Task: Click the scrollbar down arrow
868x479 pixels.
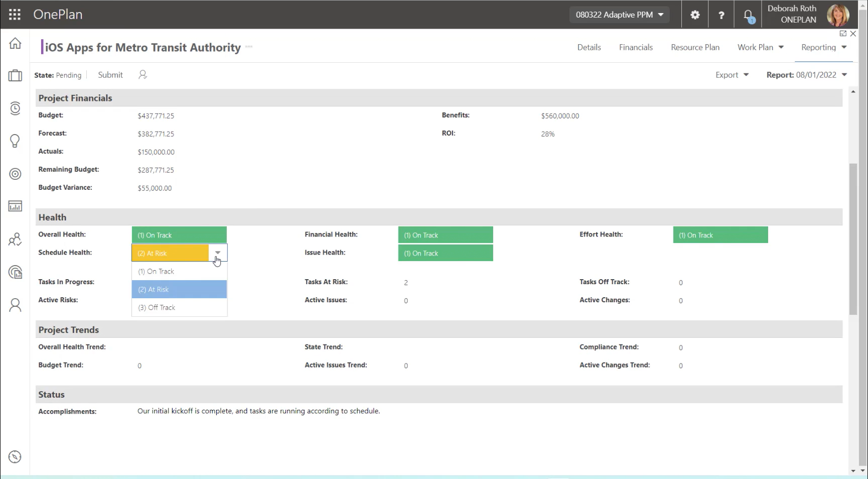Action: (x=853, y=471)
